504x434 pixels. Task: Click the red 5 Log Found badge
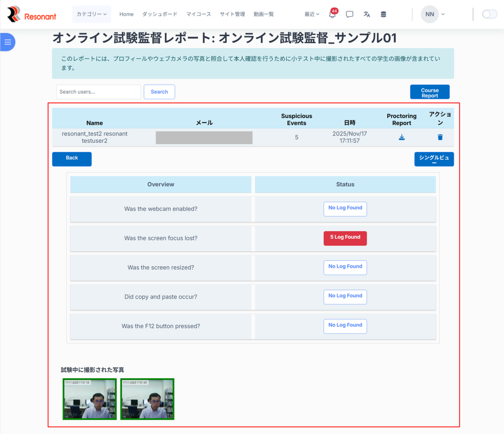(345, 238)
